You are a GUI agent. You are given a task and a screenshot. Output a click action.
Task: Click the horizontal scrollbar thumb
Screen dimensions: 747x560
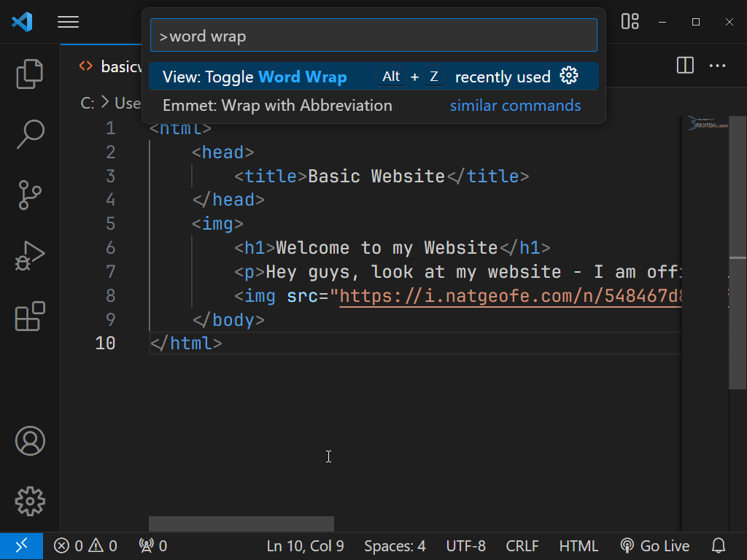coord(241,524)
